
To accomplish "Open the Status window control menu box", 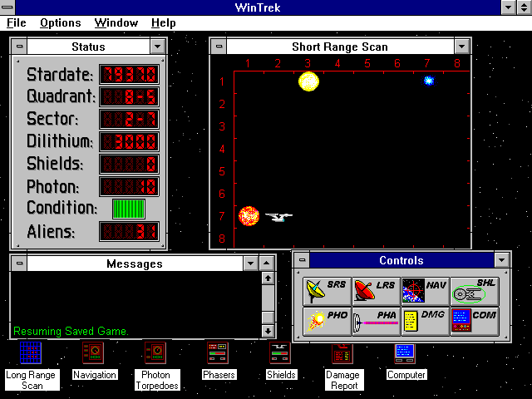I will (x=19, y=47).
